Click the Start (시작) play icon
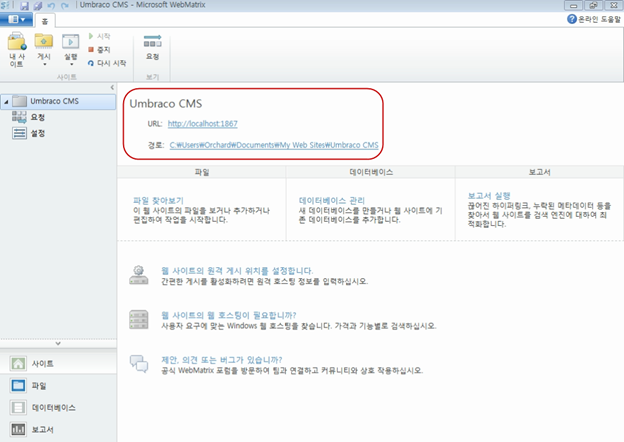Screen dimensions: 624x442 (91, 36)
